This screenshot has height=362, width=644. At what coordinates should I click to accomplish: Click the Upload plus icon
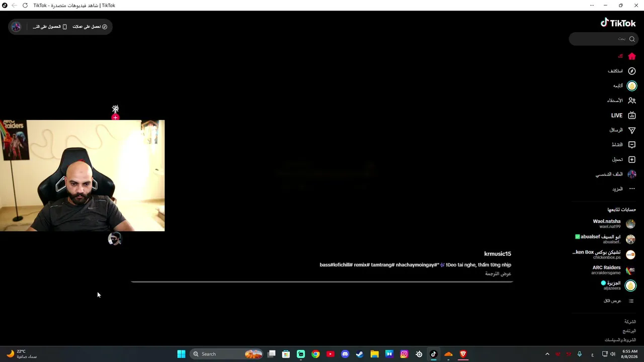[632, 159]
